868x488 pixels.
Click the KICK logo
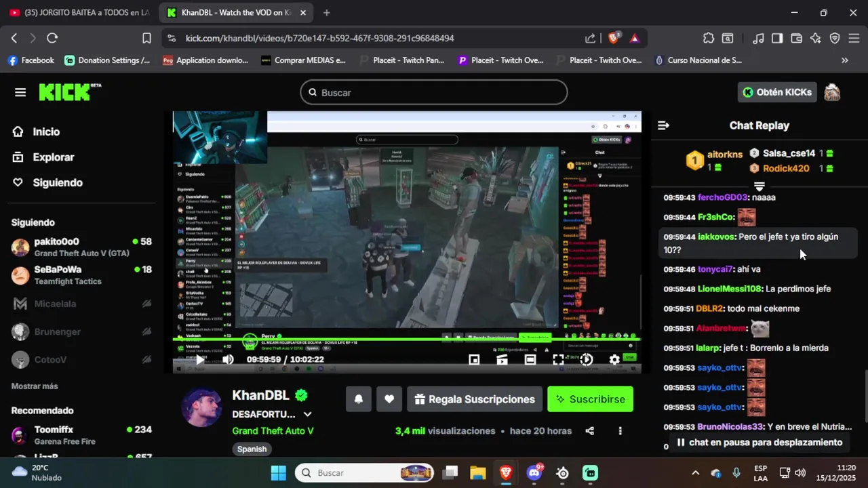tap(70, 92)
